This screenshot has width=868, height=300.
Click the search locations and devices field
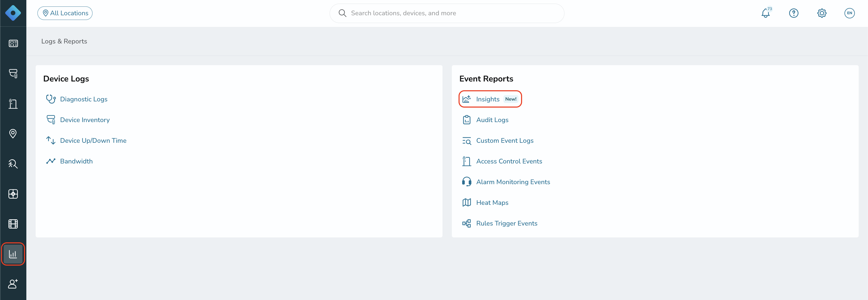point(447,13)
